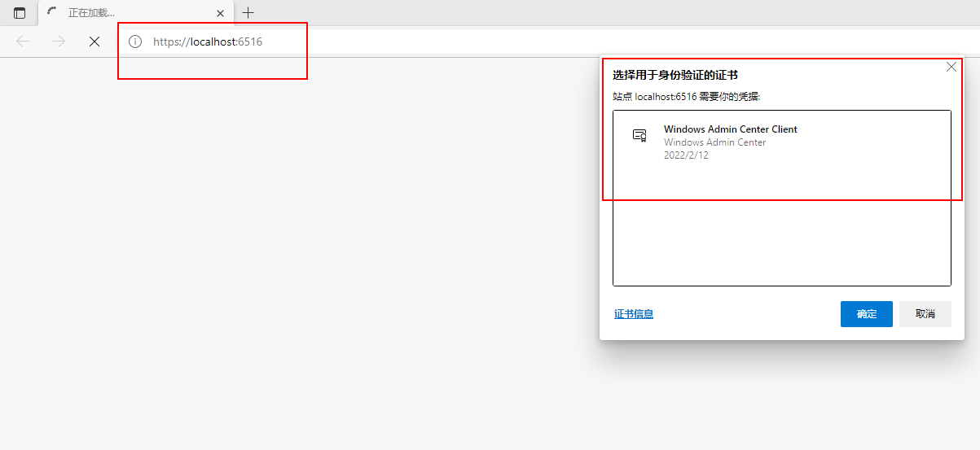Click the forward navigation arrow
Screen dimensions: 980x450
(x=59, y=42)
